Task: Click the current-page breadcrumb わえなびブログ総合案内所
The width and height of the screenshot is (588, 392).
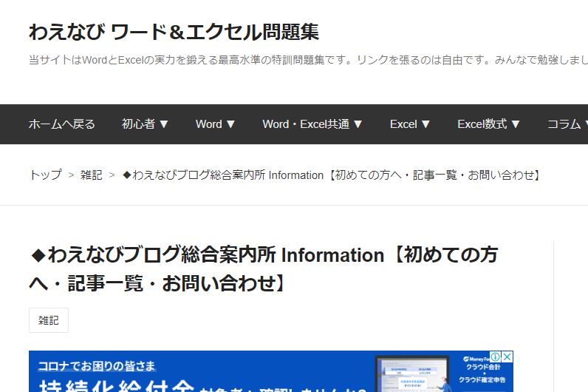Action: [332, 175]
